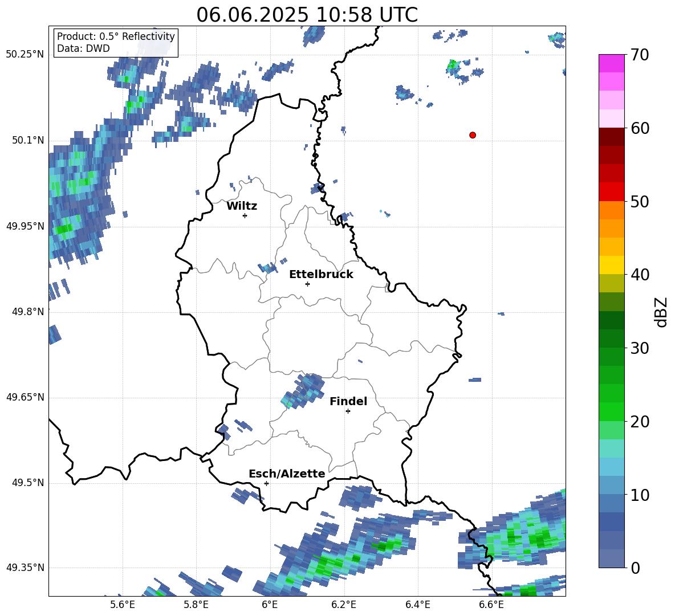Click the 70 tick on the colorbar
This screenshot has height=616, width=675.
click(640, 55)
